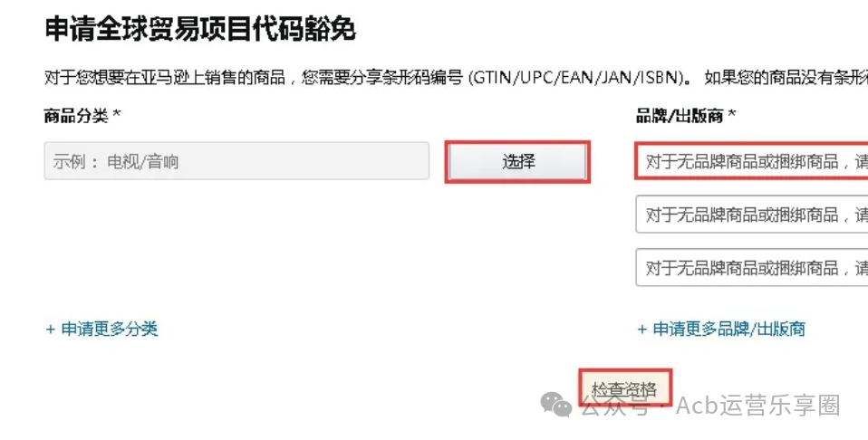The image size is (868, 440).
Task: Click the asterisk next to 商品分类
Action: (x=117, y=115)
